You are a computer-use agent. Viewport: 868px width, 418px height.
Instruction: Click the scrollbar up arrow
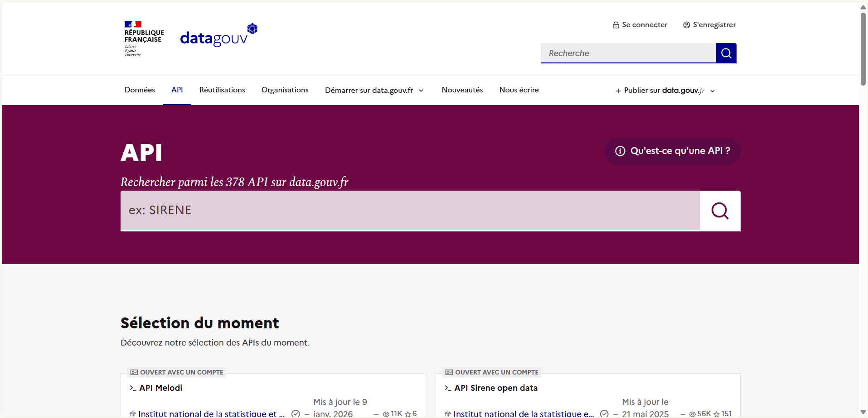863,7
